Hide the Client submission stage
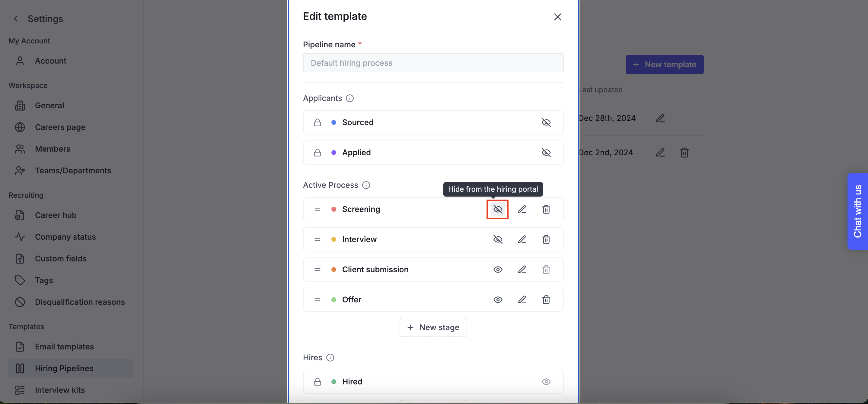The height and width of the screenshot is (404, 868). (498, 270)
